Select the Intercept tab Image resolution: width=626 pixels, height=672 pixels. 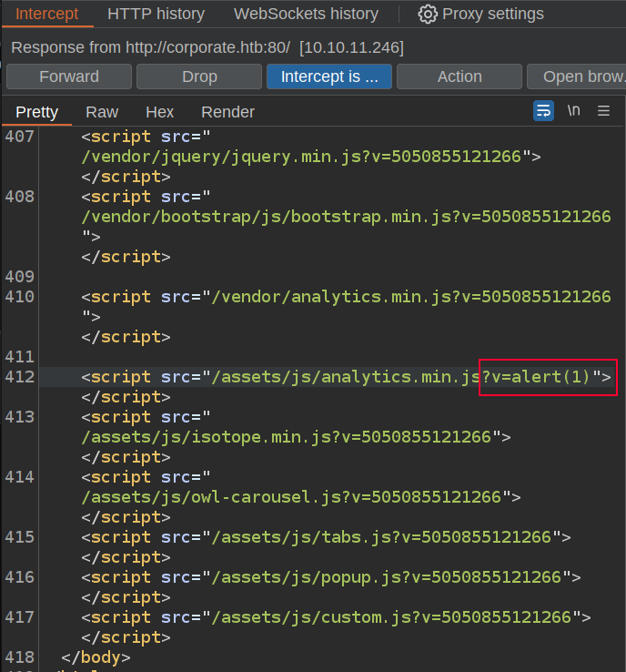click(x=46, y=14)
